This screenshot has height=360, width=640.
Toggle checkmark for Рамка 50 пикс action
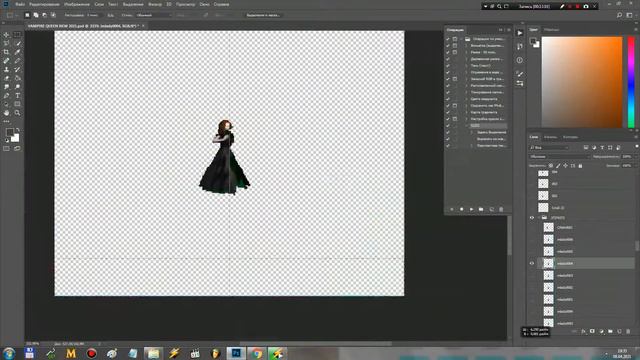point(448,52)
